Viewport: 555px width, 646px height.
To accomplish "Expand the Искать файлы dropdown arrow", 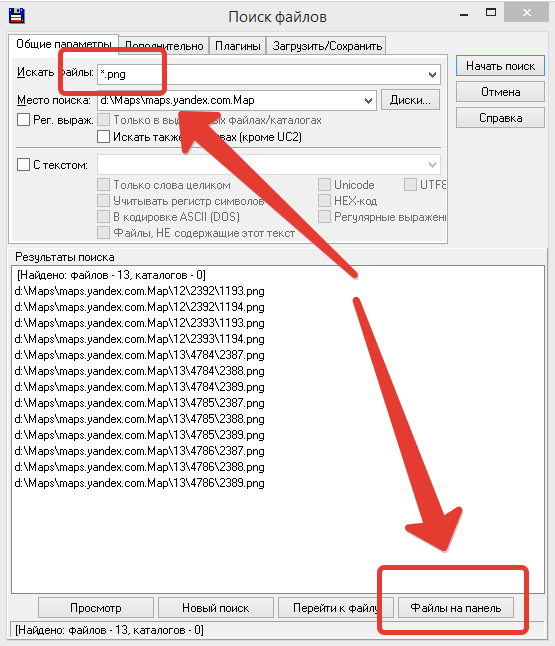I will [x=432, y=75].
